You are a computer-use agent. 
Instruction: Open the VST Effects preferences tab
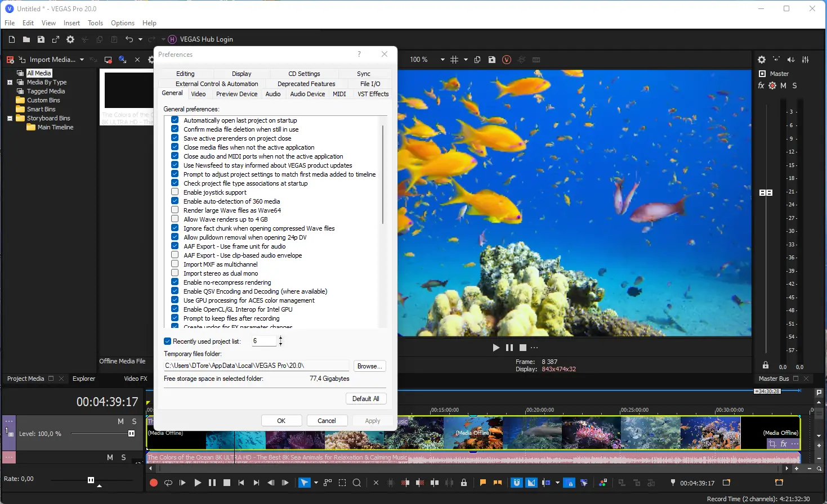coord(373,94)
